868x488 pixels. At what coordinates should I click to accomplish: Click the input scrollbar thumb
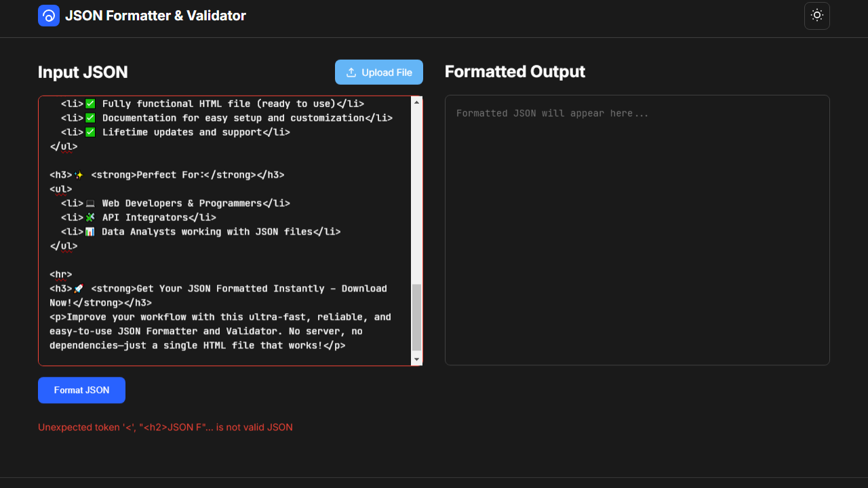(x=417, y=317)
